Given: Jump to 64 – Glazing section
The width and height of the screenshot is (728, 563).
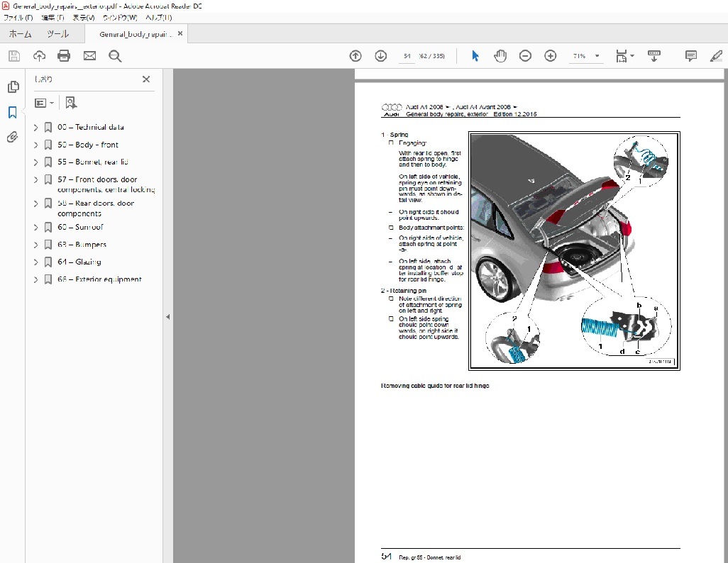Looking at the screenshot, I should pos(79,262).
